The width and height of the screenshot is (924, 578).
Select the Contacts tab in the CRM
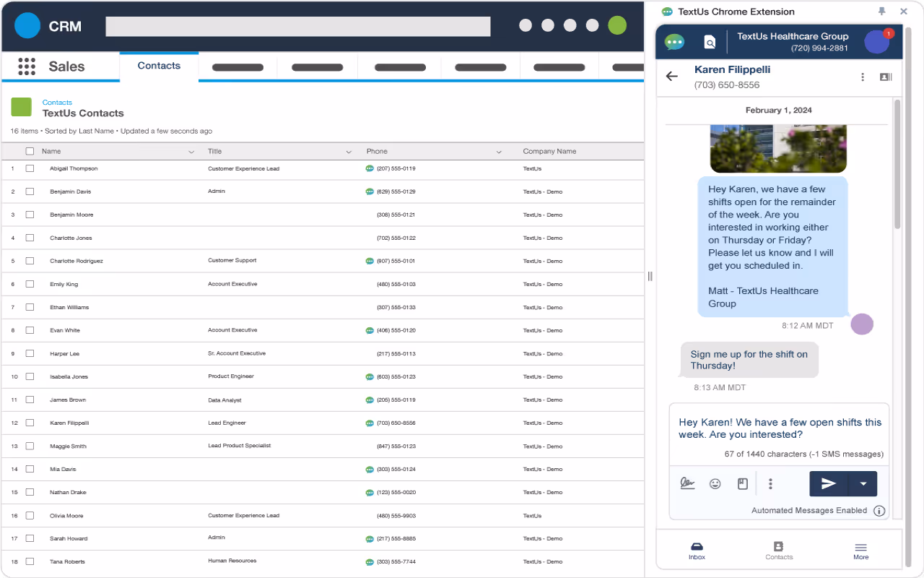(x=158, y=66)
